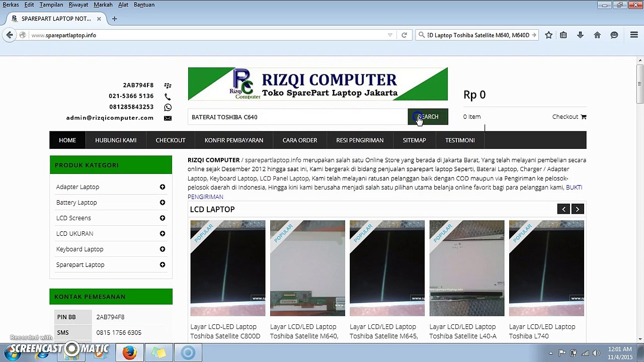Expand the LCD UKURAN category
Image resolution: width=644 pixels, height=362 pixels.
click(x=163, y=234)
